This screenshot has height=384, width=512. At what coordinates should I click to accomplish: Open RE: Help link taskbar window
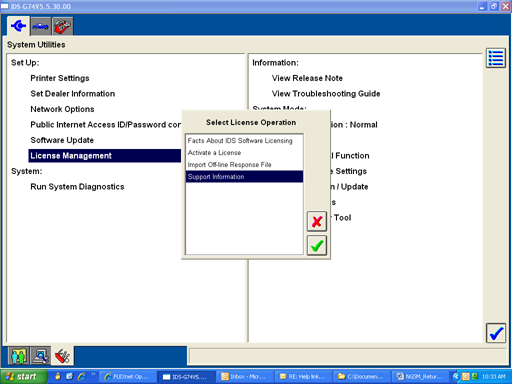coord(303,377)
